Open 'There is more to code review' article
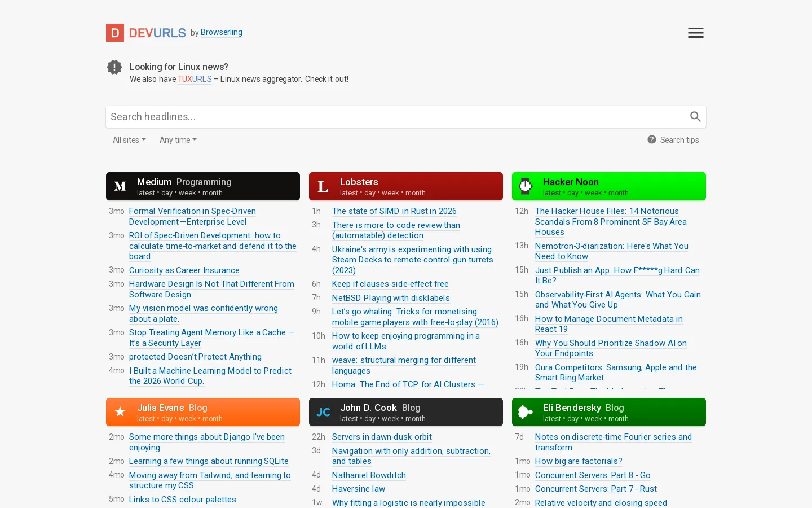This screenshot has width=812, height=508. [x=396, y=230]
